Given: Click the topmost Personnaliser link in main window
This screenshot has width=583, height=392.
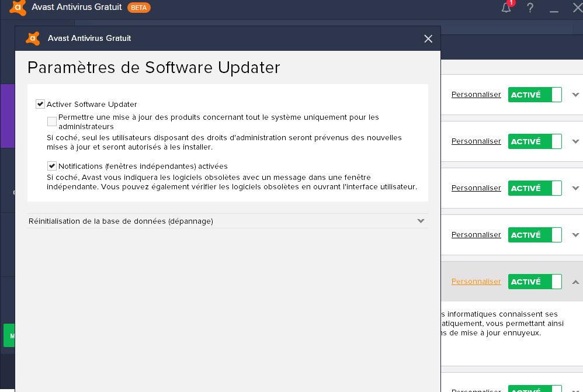Looking at the screenshot, I should (476, 95).
